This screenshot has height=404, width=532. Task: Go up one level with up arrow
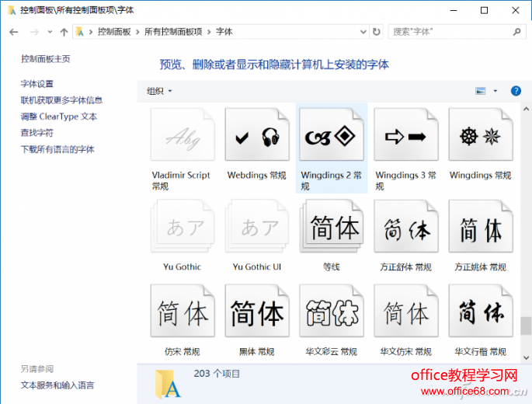(x=64, y=32)
